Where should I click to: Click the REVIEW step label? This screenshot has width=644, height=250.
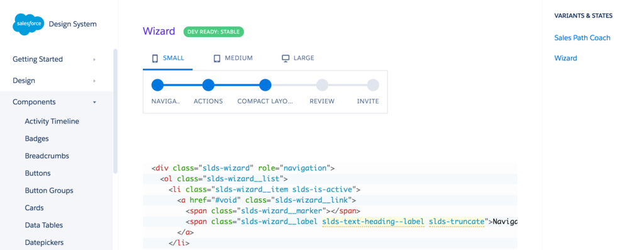click(322, 101)
